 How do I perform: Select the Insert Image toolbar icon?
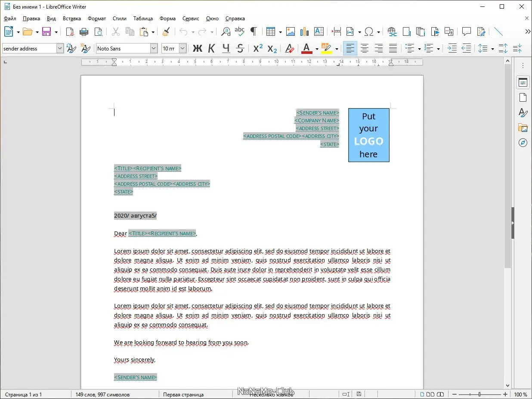click(x=291, y=31)
